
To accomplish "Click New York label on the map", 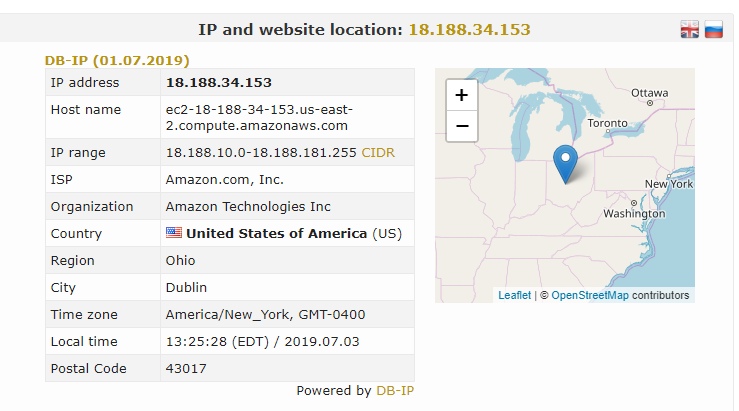I will tap(668, 184).
